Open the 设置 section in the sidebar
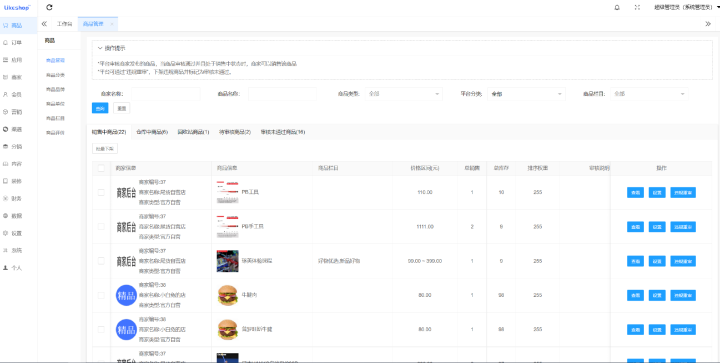Screen dimensions: 720x363 coord(18,233)
